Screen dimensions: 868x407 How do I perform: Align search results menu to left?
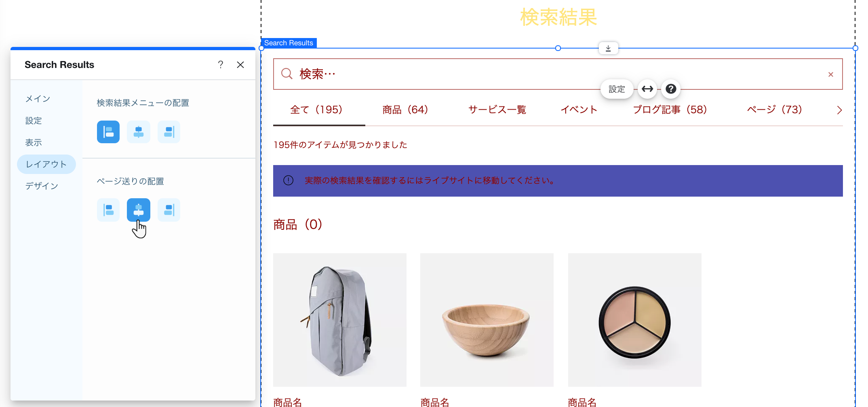tap(108, 132)
